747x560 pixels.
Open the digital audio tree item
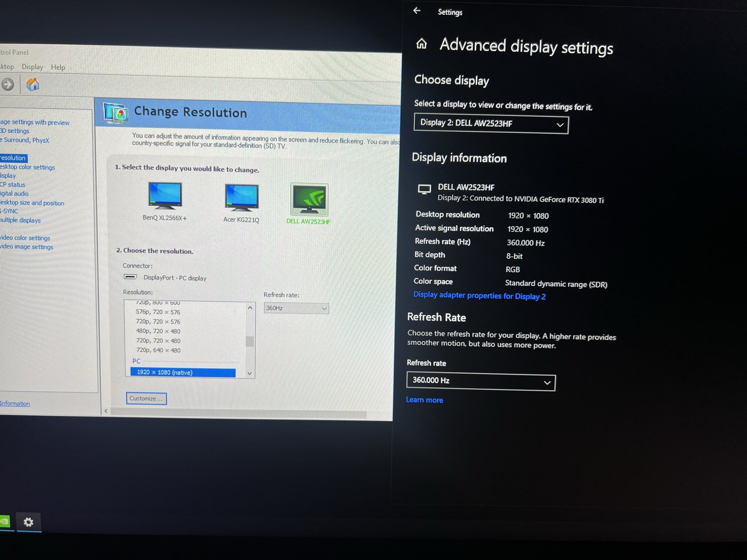(14, 193)
